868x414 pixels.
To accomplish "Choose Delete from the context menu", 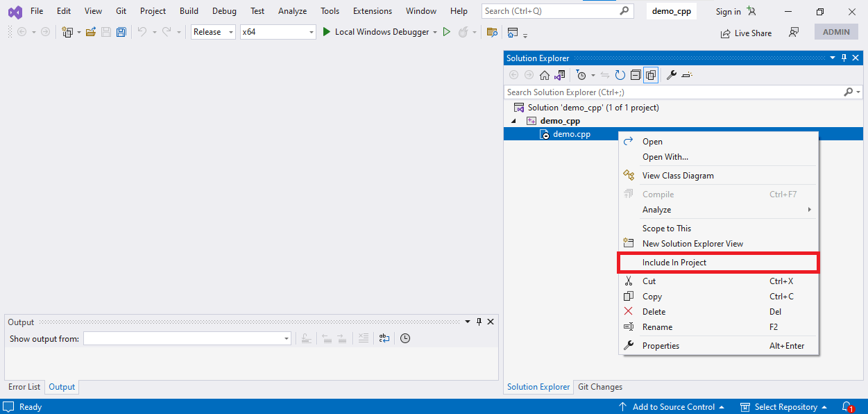I will coord(718,312).
